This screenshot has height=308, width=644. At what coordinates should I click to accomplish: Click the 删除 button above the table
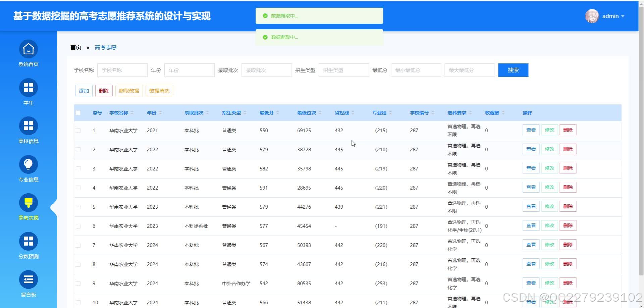[104, 91]
